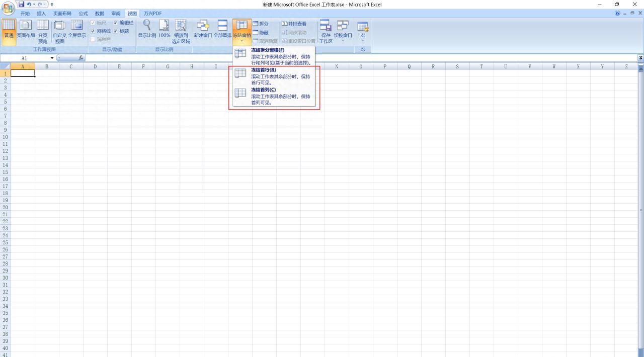The height and width of the screenshot is (357, 644).
Task: Open the 公式 ribbon tab
Action: [x=83, y=14]
